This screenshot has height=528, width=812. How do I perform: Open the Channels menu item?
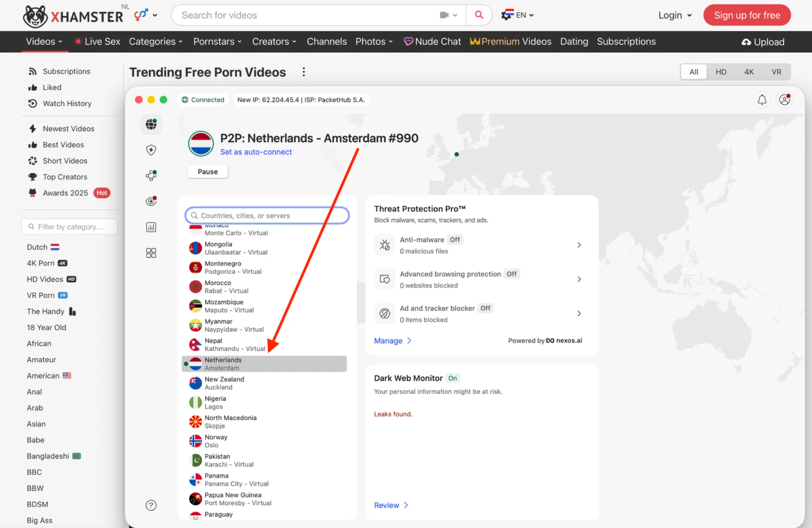326,42
